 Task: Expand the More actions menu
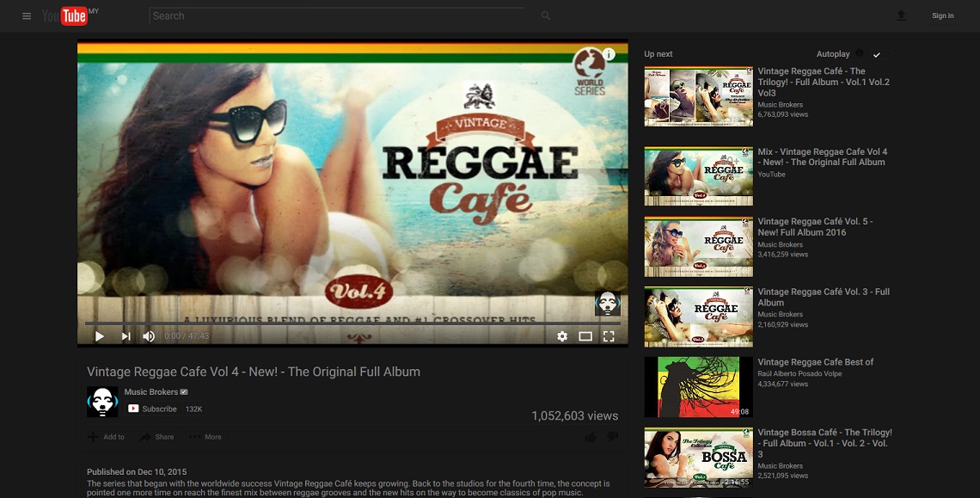[205, 437]
